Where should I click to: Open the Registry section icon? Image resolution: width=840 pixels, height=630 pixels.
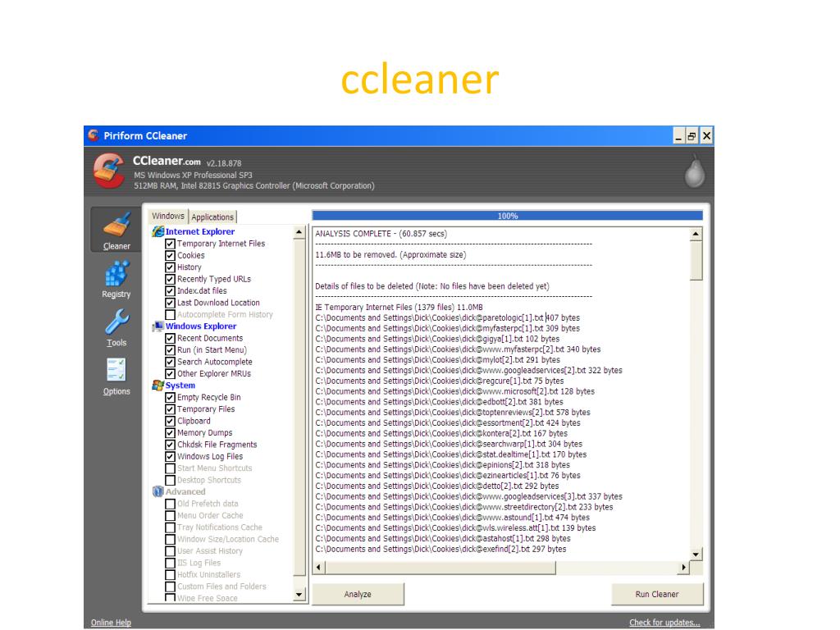point(116,274)
